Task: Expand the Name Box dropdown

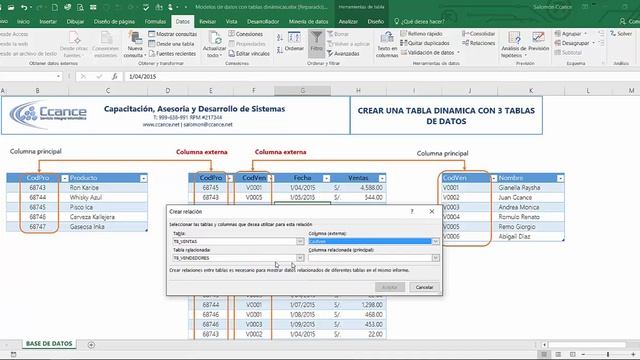Action: pos(58,76)
